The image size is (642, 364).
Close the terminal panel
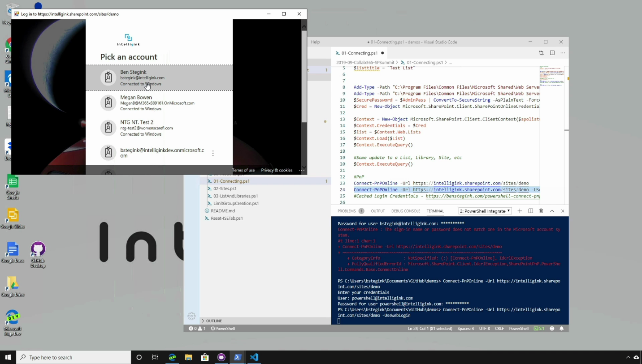[563, 211]
